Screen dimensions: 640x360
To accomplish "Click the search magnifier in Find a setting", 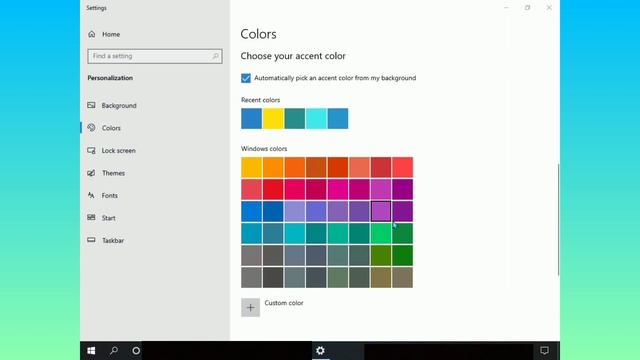I will (216, 56).
